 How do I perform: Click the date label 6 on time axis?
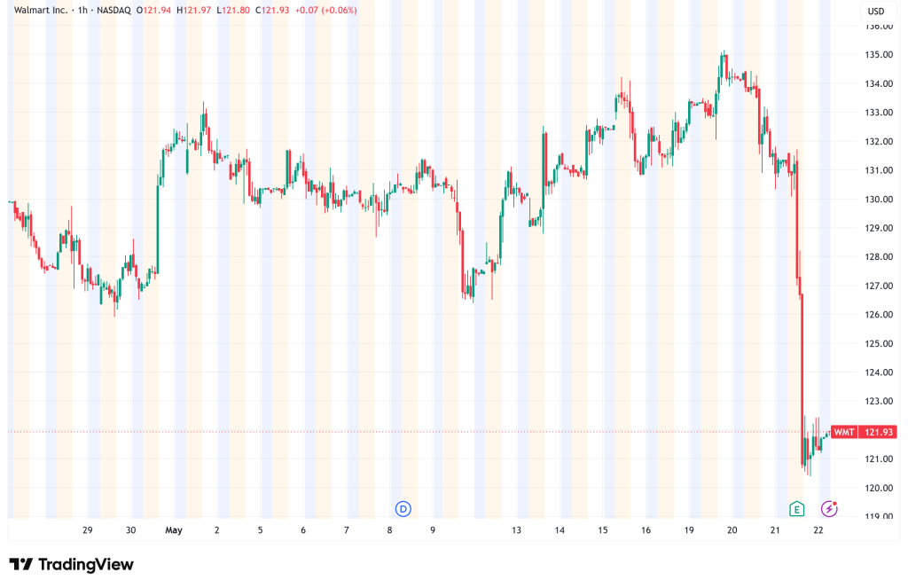(303, 530)
